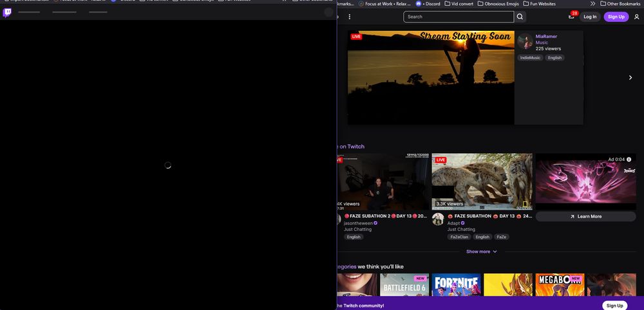
Task: Open the Obnoxious Emojis bookmark folder
Action: (x=498, y=4)
